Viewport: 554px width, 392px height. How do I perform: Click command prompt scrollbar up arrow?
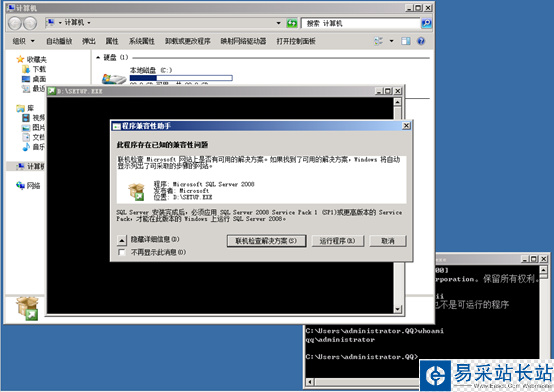544,270
